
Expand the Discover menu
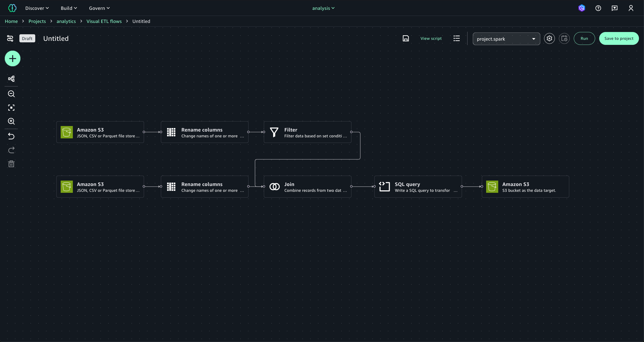37,8
